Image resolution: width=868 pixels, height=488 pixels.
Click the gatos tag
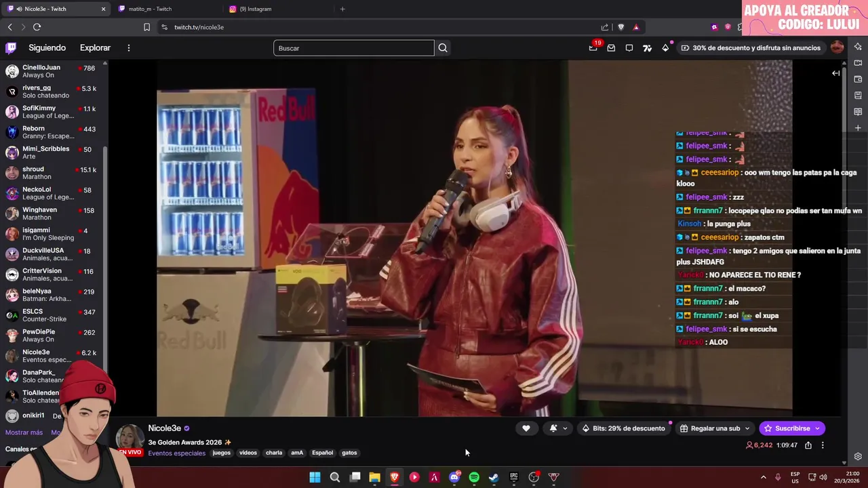[349, 453]
